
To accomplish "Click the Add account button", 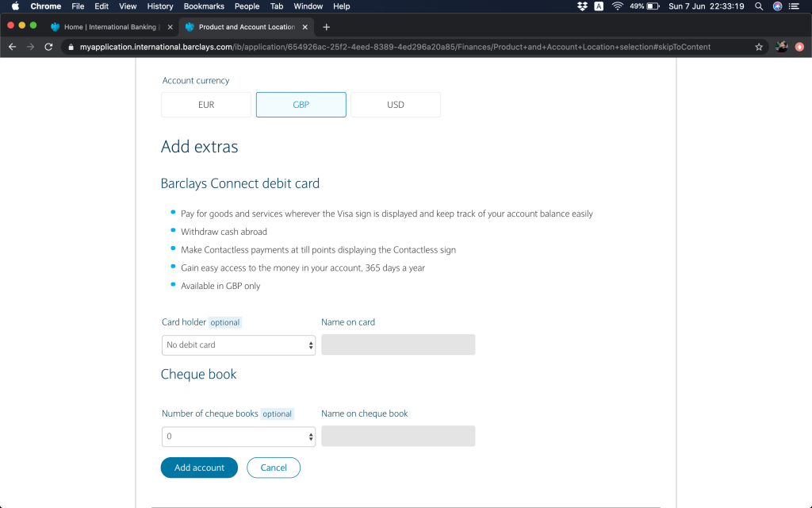I will [199, 468].
